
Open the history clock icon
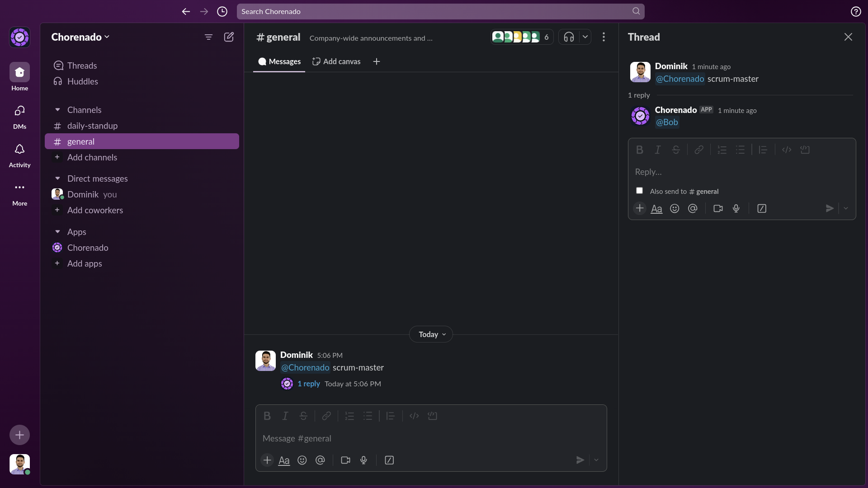pyautogui.click(x=222, y=12)
